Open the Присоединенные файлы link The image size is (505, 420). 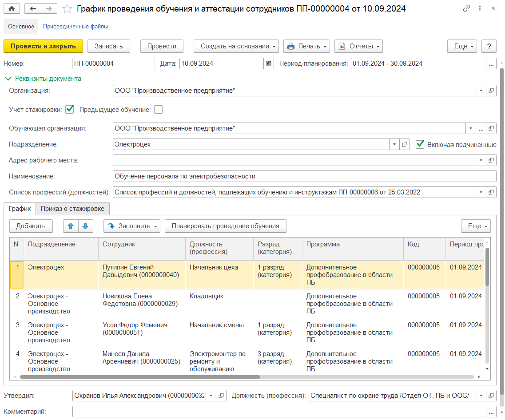coord(75,27)
